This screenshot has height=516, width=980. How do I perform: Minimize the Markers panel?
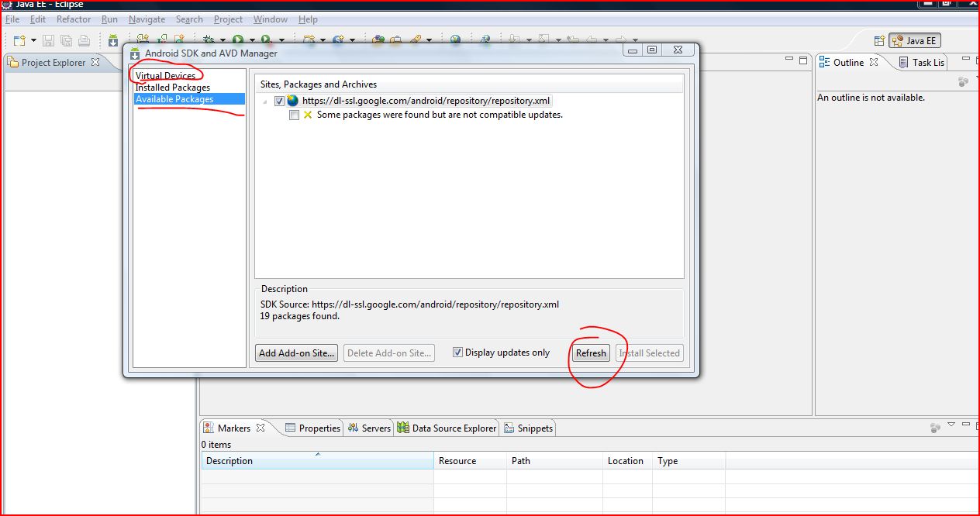pyautogui.click(x=967, y=425)
